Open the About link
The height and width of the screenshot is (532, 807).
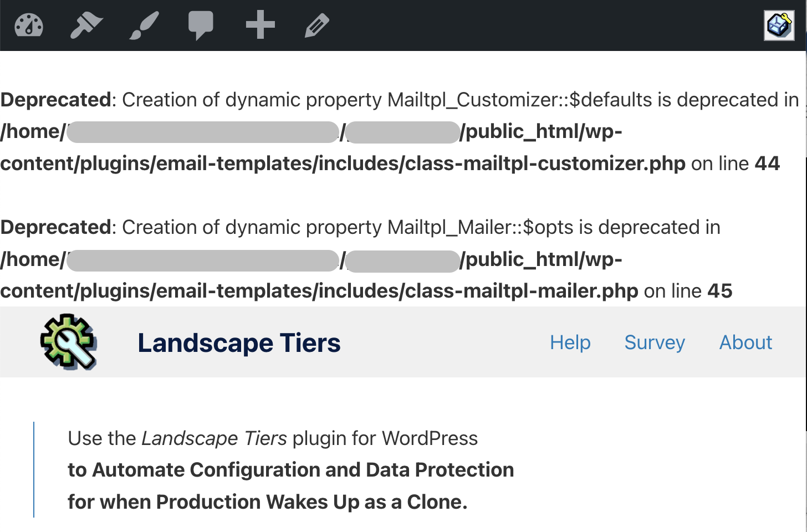(x=745, y=342)
